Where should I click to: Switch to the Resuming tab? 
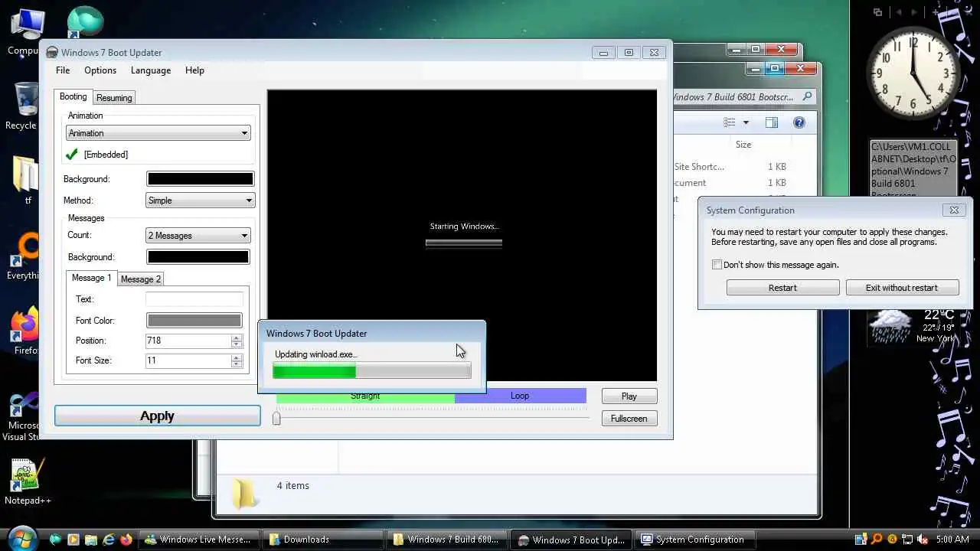[x=114, y=98]
